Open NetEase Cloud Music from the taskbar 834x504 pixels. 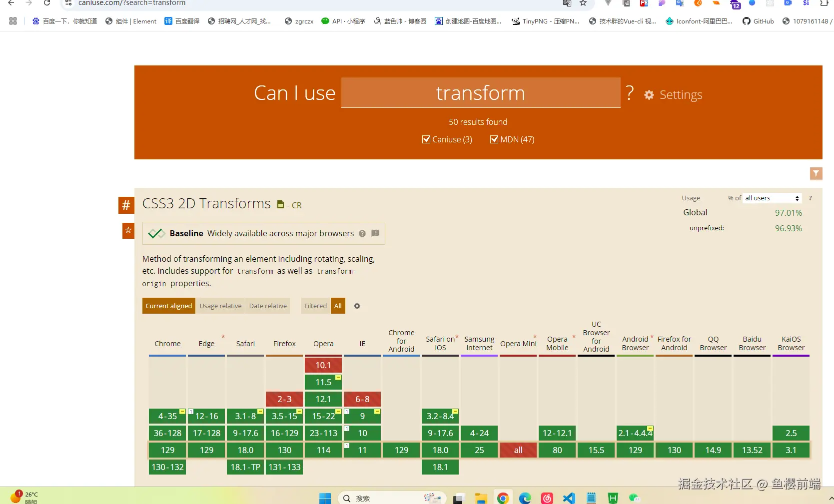click(547, 498)
